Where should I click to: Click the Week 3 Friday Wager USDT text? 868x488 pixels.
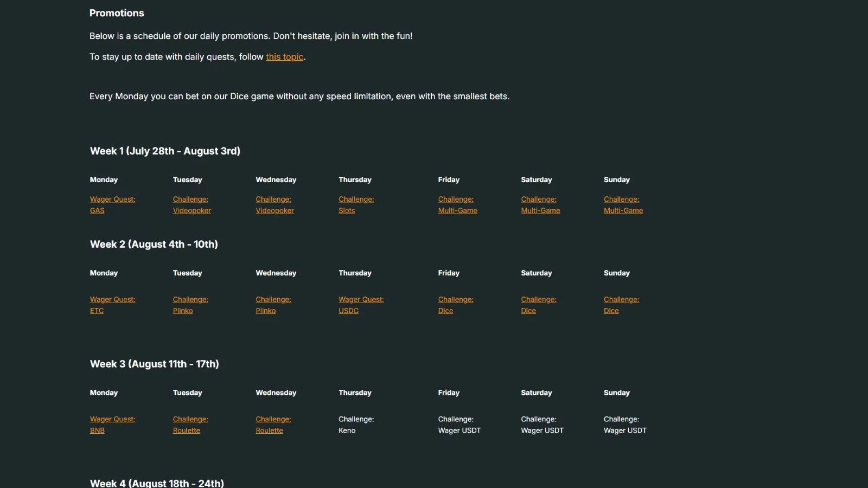coord(459,431)
